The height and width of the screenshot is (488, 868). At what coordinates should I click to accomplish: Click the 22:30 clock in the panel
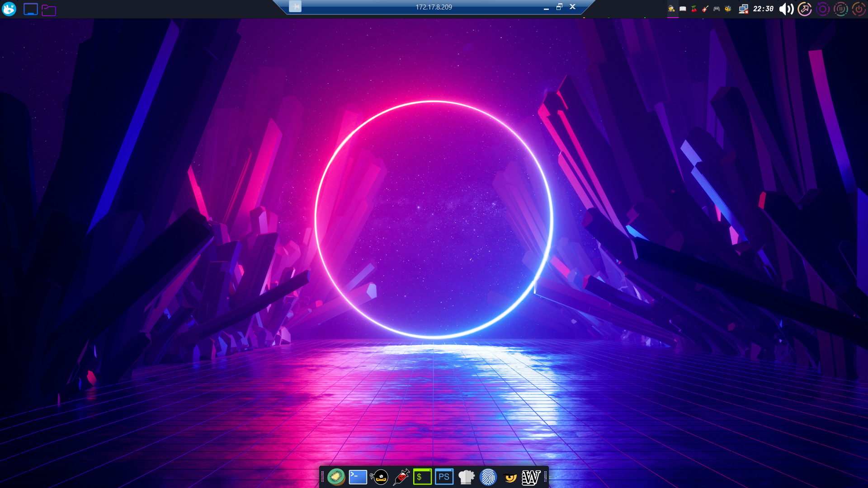pos(763,9)
